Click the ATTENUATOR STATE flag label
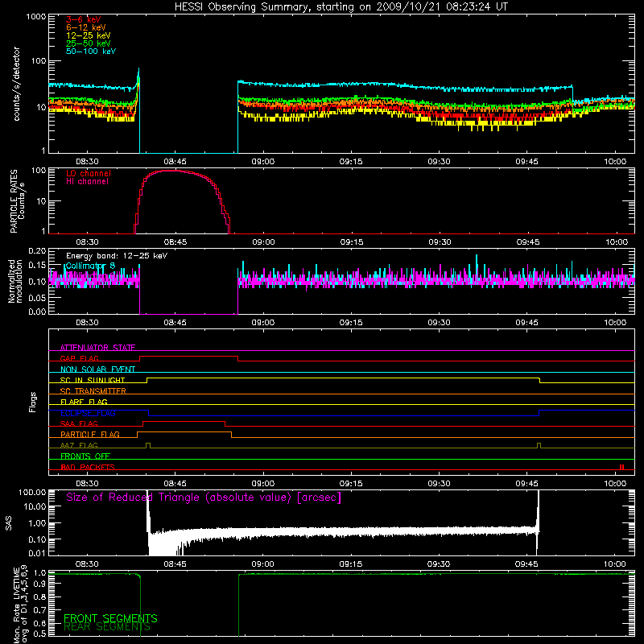This screenshot has height=644, width=644. (97, 348)
